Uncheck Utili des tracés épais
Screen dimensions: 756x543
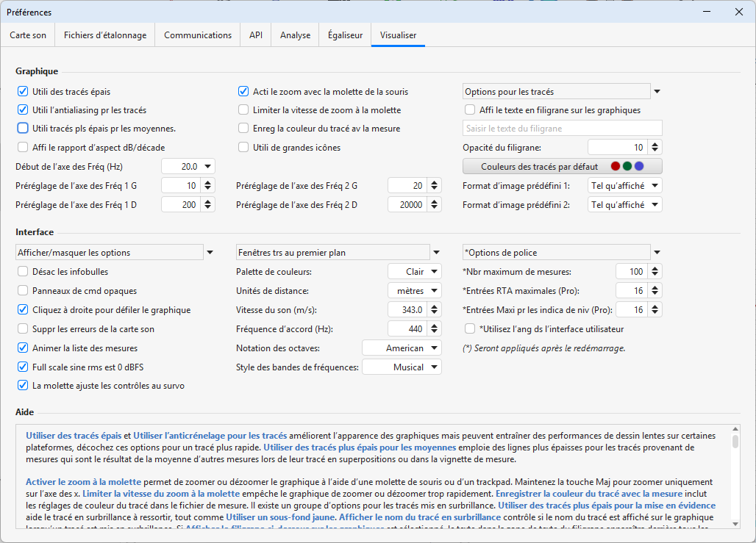coord(23,91)
